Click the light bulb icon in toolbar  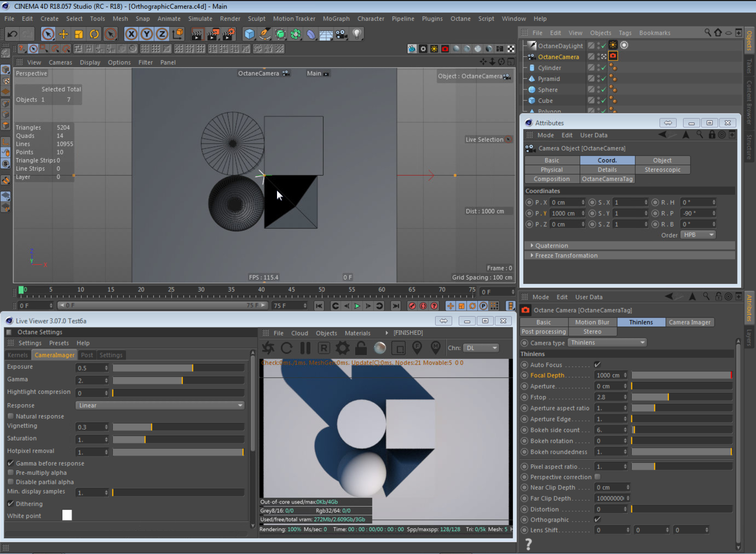click(x=357, y=34)
